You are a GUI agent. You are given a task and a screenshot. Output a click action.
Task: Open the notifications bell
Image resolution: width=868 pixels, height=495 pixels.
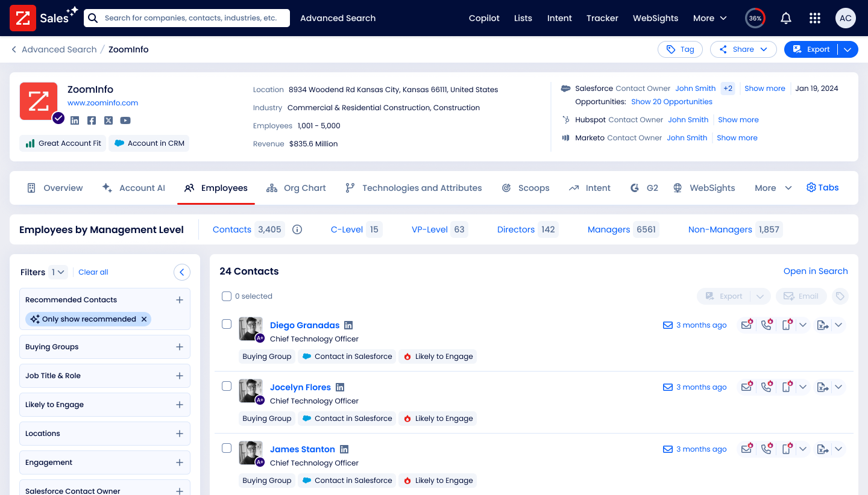point(786,18)
